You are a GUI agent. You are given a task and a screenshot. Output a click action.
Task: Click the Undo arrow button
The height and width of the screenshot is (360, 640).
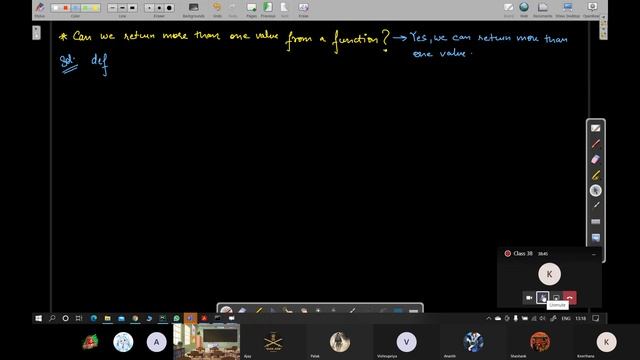(x=217, y=9)
